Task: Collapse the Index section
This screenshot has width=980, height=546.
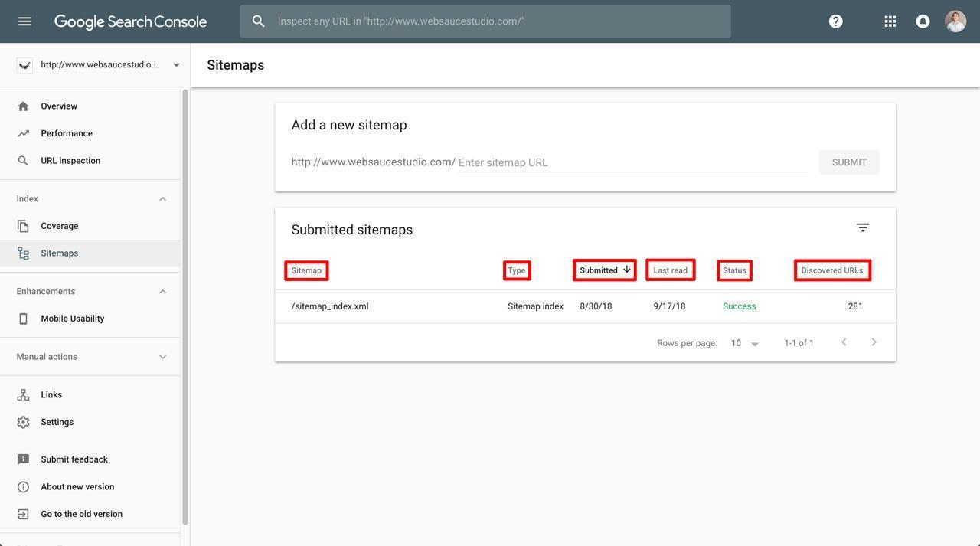Action: (x=162, y=199)
